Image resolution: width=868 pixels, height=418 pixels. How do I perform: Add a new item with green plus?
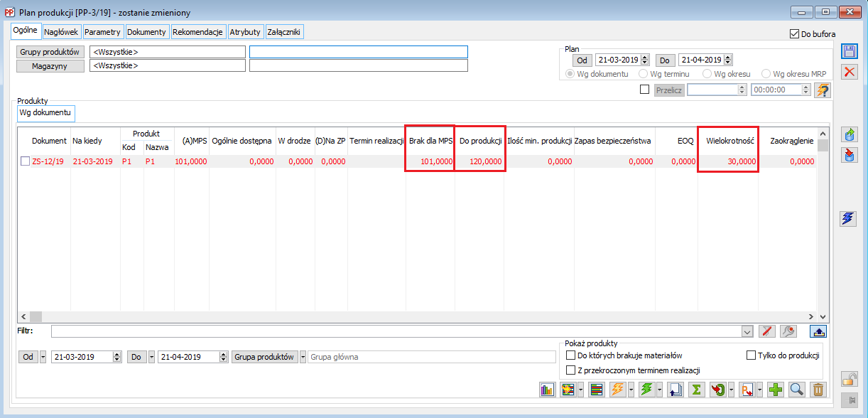tap(776, 390)
